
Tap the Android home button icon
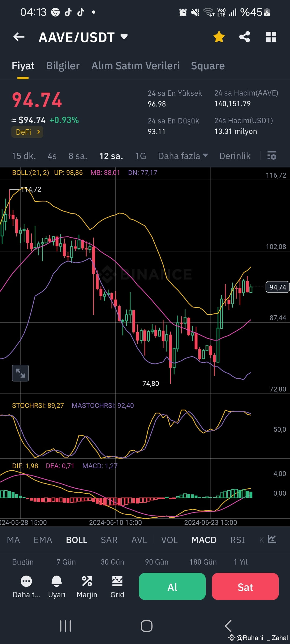(x=147, y=626)
